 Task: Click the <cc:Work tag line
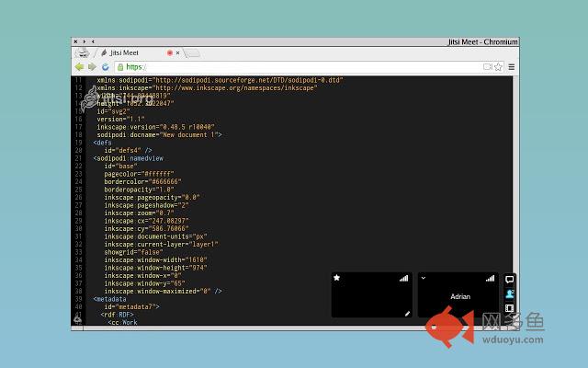click(122, 322)
